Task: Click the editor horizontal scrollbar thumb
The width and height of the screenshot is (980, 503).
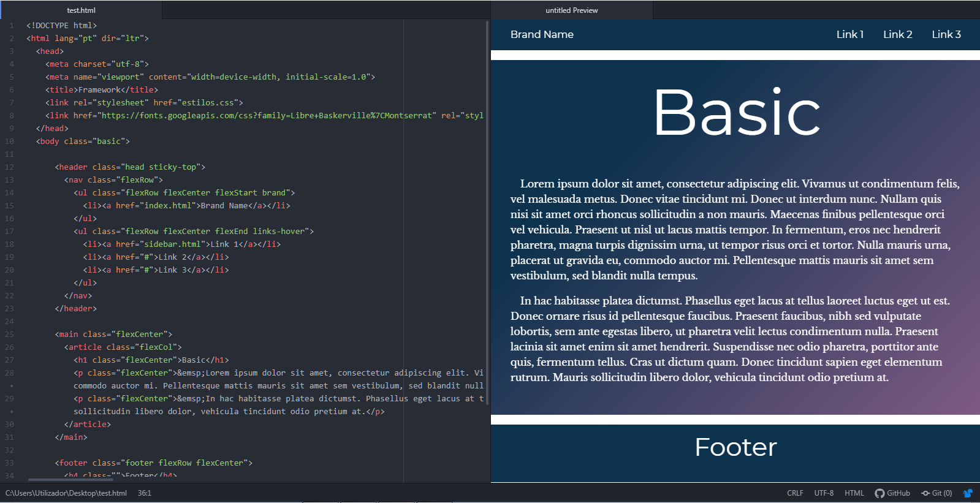Action: tap(70, 480)
